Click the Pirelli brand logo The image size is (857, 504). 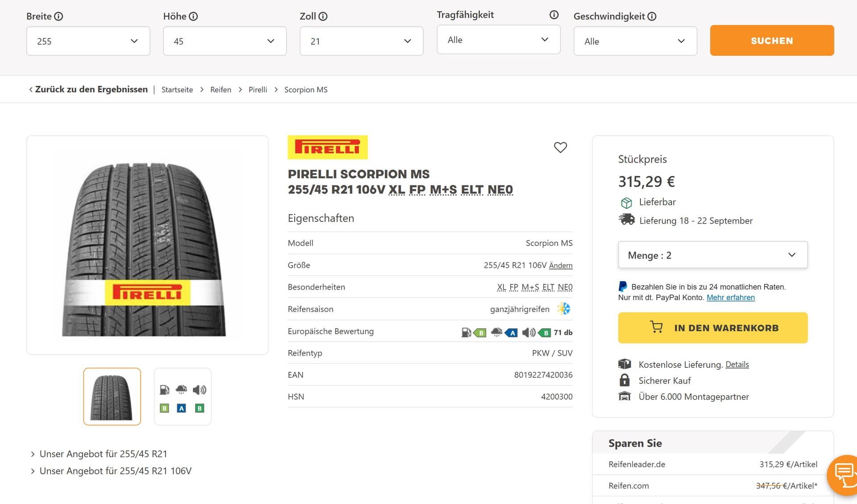(328, 147)
